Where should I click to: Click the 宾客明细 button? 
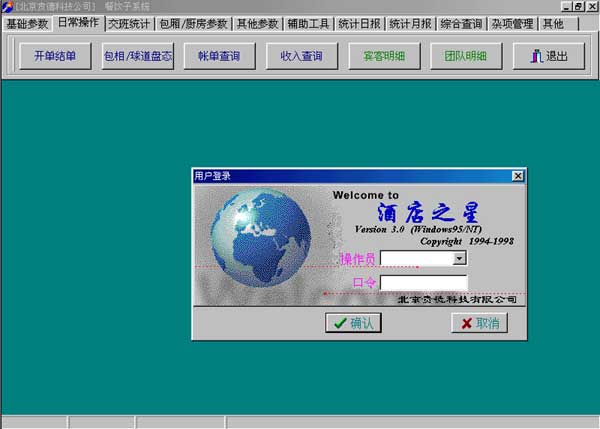click(384, 56)
